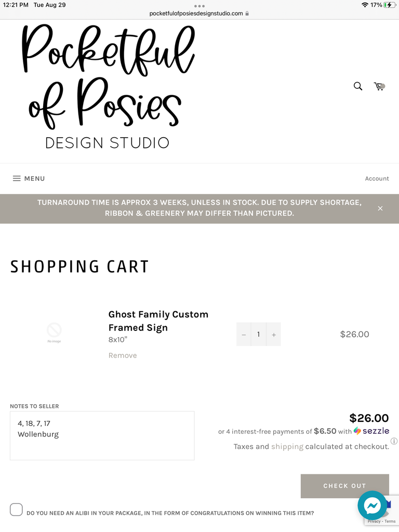Open the search magnifier icon
Screen dimensions: 399x532
(x=357, y=86)
